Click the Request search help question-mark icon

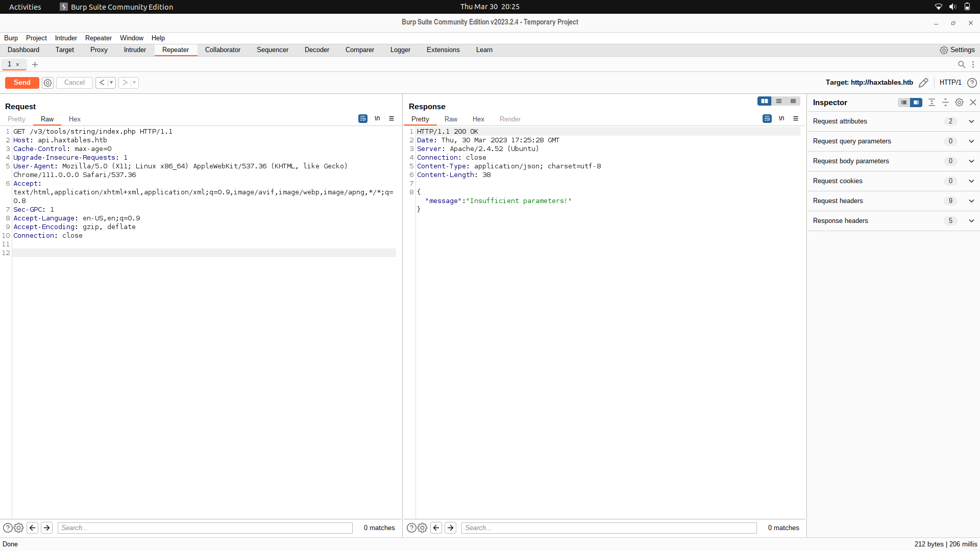point(8,528)
